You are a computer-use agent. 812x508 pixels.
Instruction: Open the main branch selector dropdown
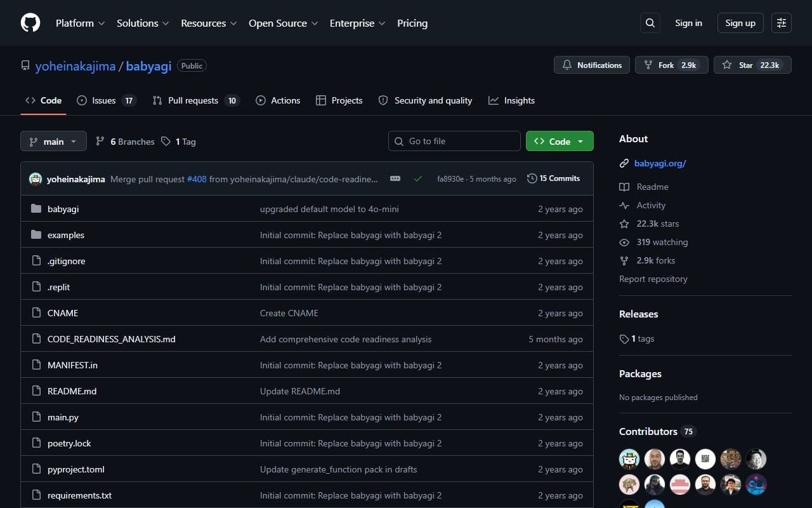click(53, 141)
